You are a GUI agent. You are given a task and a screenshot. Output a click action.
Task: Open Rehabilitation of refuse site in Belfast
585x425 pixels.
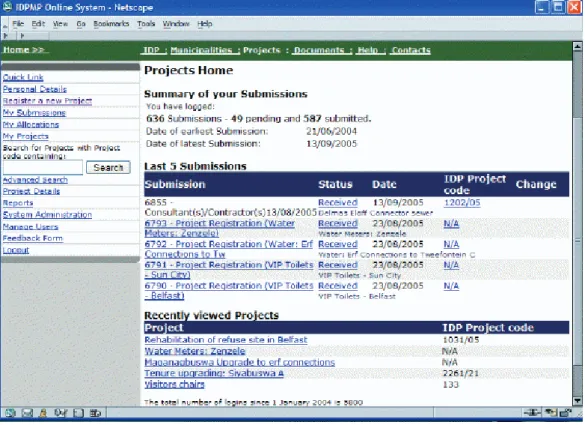(226, 340)
